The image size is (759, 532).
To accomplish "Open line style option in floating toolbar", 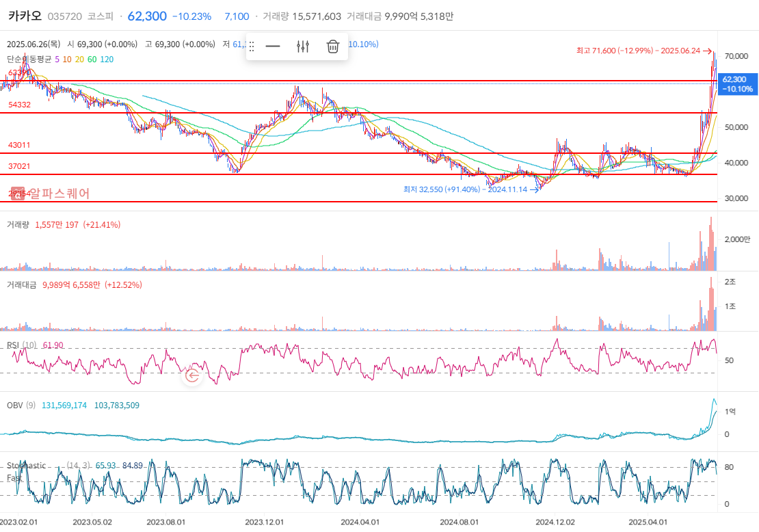I will (273, 46).
